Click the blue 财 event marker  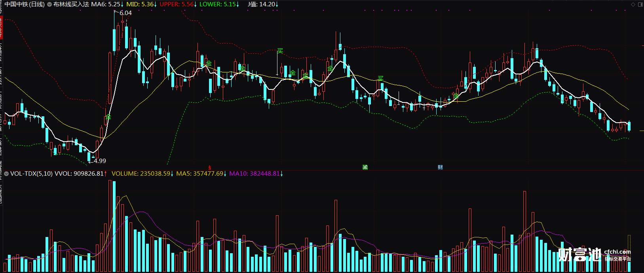click(x=440, y=167)
